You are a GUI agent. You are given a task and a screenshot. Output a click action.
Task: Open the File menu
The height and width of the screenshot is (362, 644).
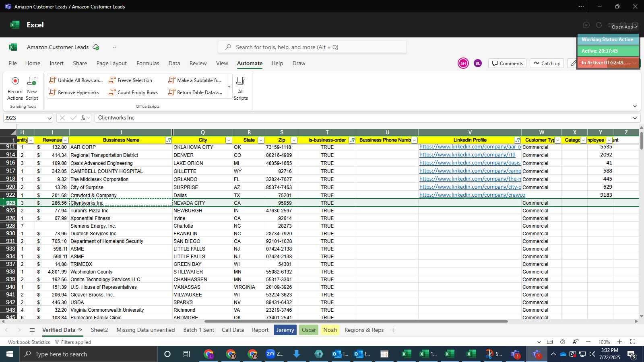pyautogui.click(x=13, y=63)
